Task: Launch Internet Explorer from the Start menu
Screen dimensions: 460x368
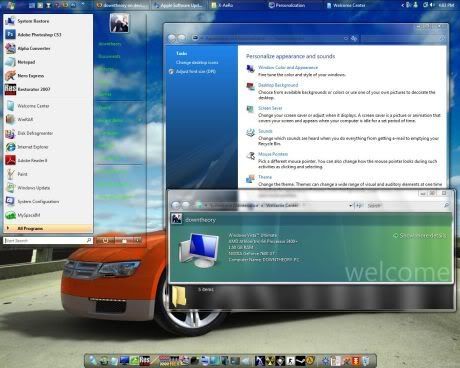Action: click(48, 147)
